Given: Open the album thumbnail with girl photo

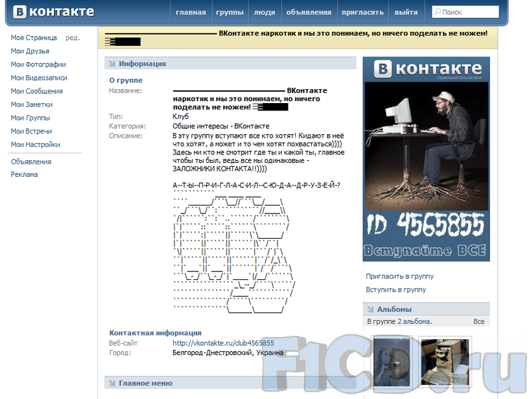Looking at the screenshot, I should coord(392,362).
